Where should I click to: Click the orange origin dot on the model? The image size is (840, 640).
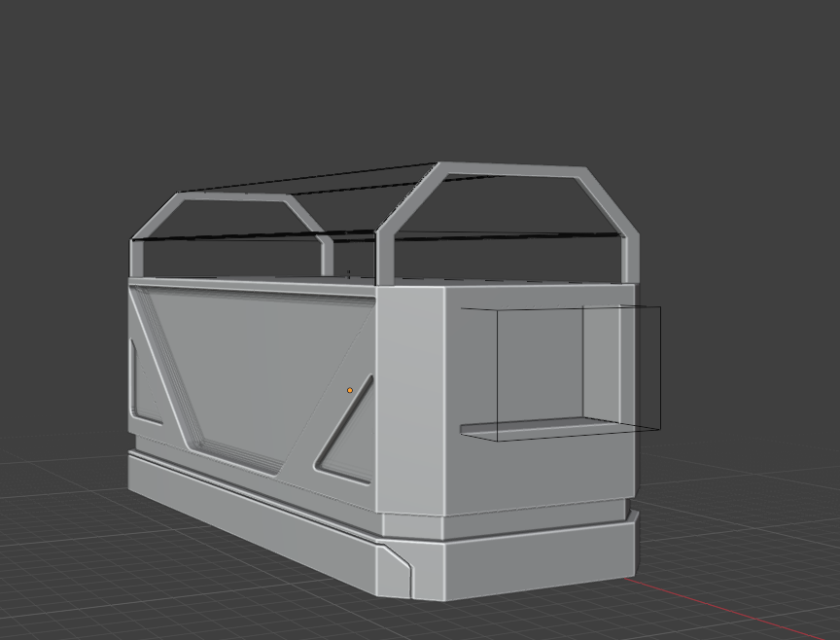click(x=350, y=390)
